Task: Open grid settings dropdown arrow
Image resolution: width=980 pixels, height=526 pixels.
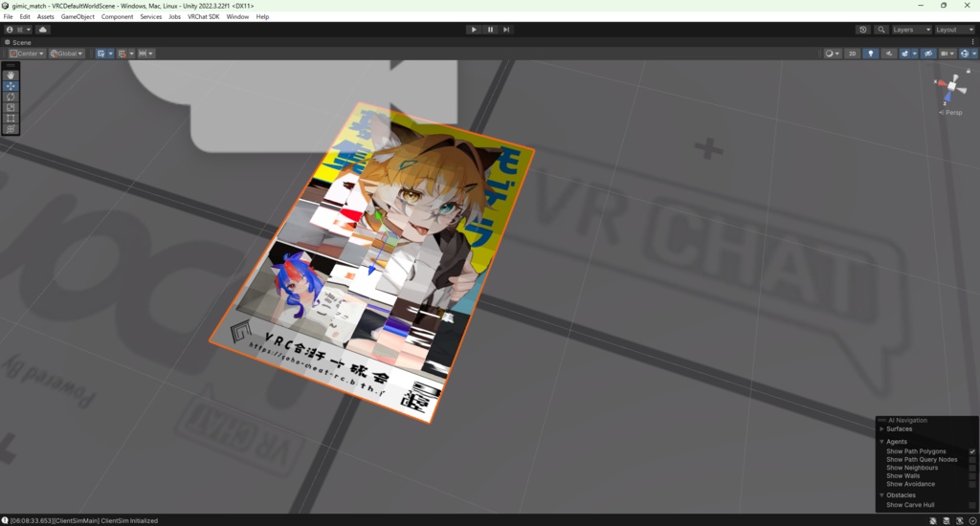Action: 111,54
